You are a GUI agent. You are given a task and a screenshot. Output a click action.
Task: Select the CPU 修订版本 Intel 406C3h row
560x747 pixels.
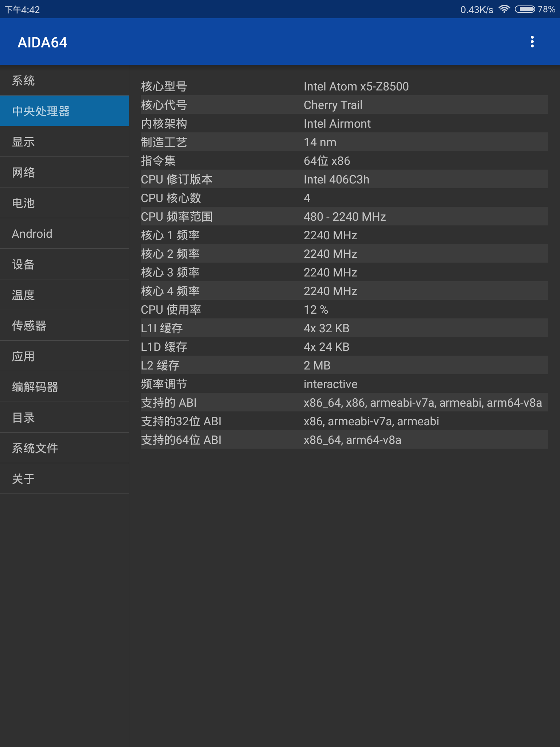click(344, 179)
